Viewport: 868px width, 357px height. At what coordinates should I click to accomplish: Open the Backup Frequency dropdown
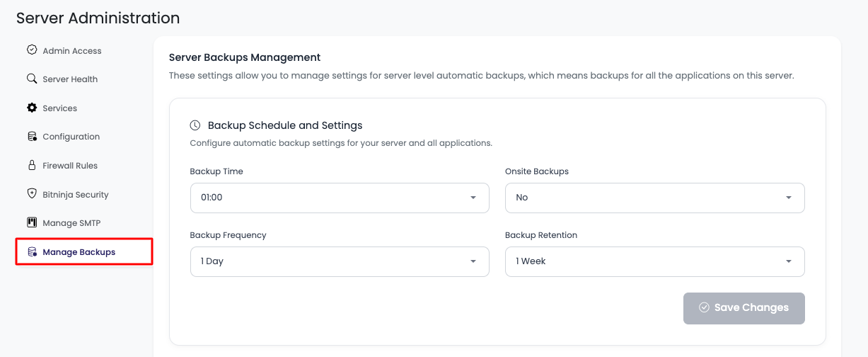pos(340,261)
